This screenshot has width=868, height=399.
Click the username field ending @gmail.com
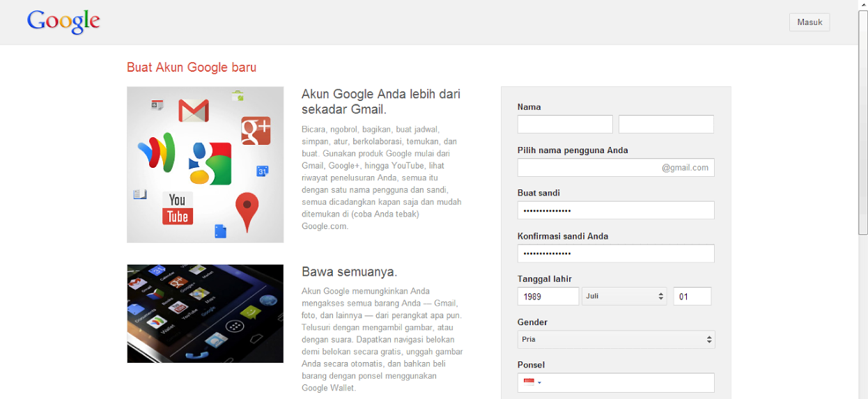[x=616, y=167]
